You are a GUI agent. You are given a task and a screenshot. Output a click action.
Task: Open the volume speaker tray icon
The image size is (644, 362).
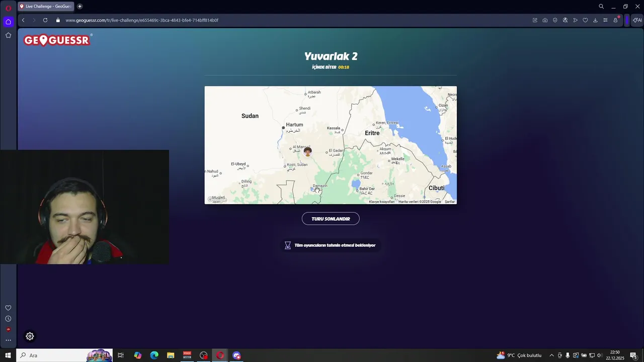point(600,355)
